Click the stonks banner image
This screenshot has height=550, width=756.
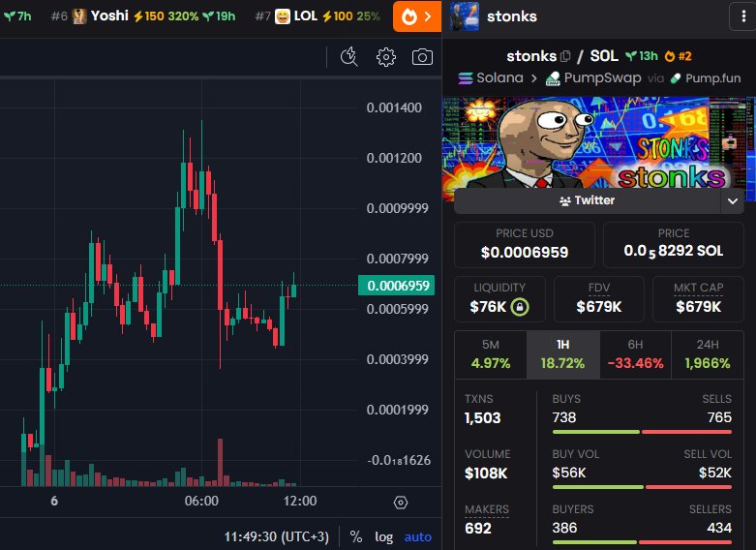tap(599, 142)
